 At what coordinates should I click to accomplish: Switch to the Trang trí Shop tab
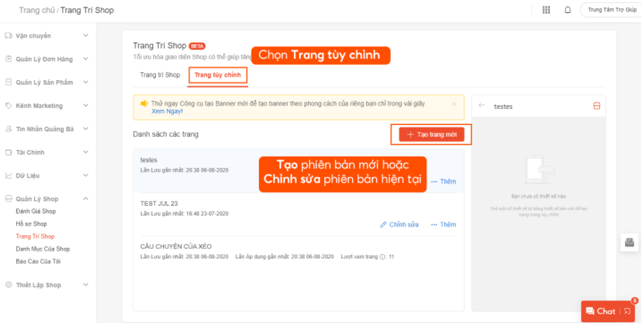(x=160, y=75)
